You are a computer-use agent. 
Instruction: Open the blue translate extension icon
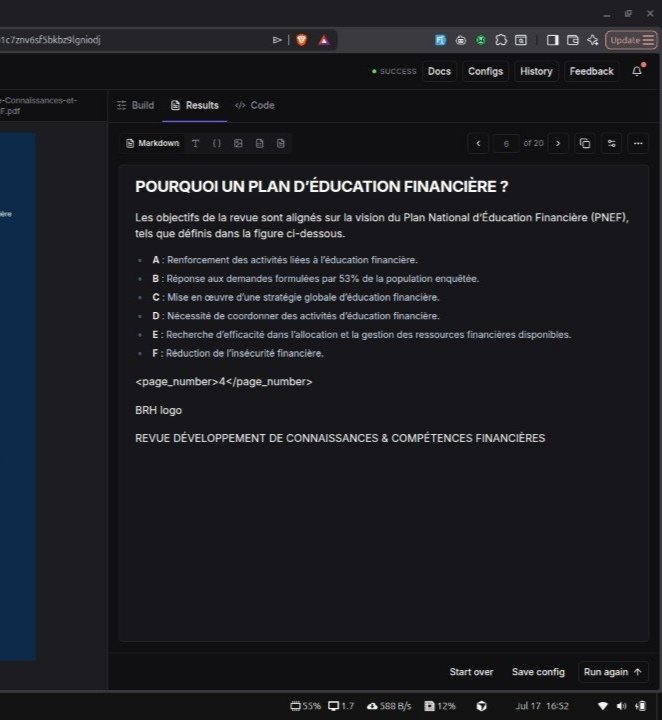point(440,40)
